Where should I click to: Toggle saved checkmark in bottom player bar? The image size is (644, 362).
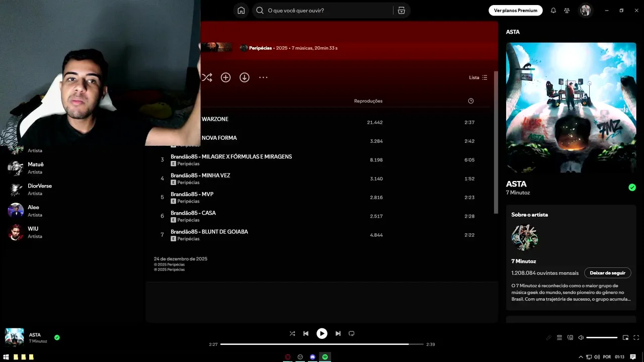pos(57,337)
